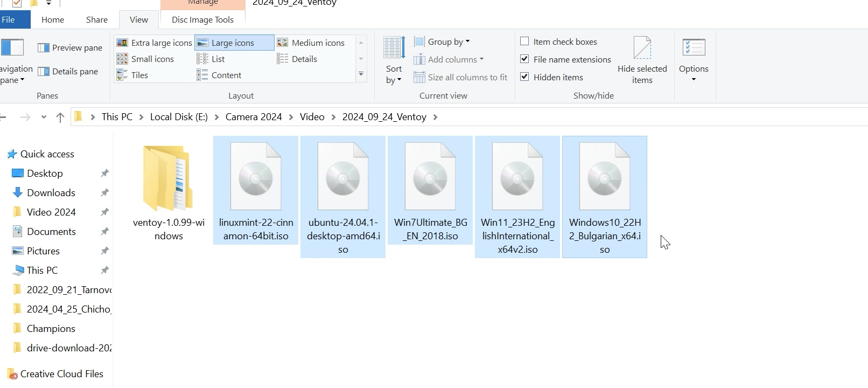Select Extra large icons layout
Image resolution: width=868 pixels, height=388 pixels.
click(155, 43)
